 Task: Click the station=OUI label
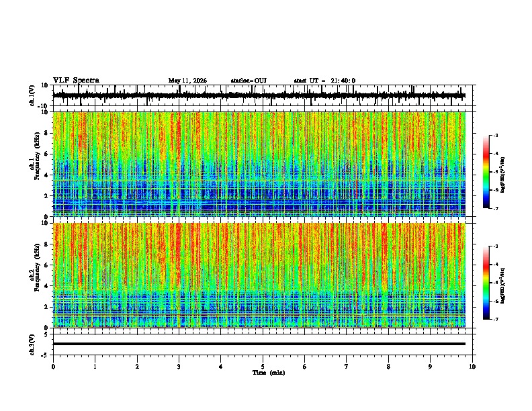249,81
